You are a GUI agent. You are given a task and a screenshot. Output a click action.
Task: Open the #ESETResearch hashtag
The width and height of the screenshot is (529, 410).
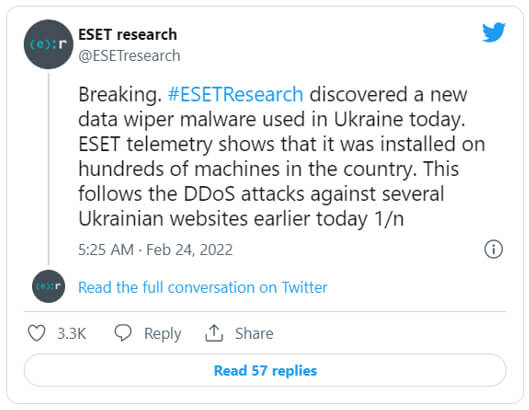point(235,94)
